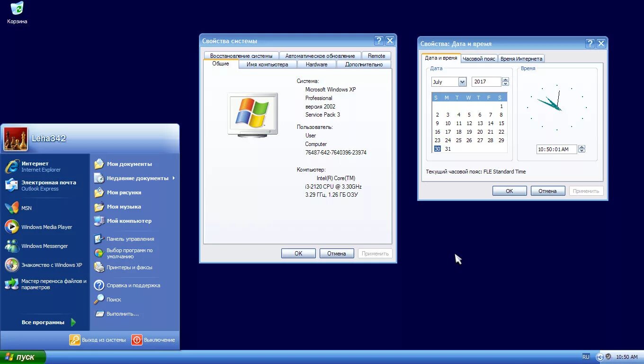Click the пуск Start button
Screen dimensions: 644x364
23,357
